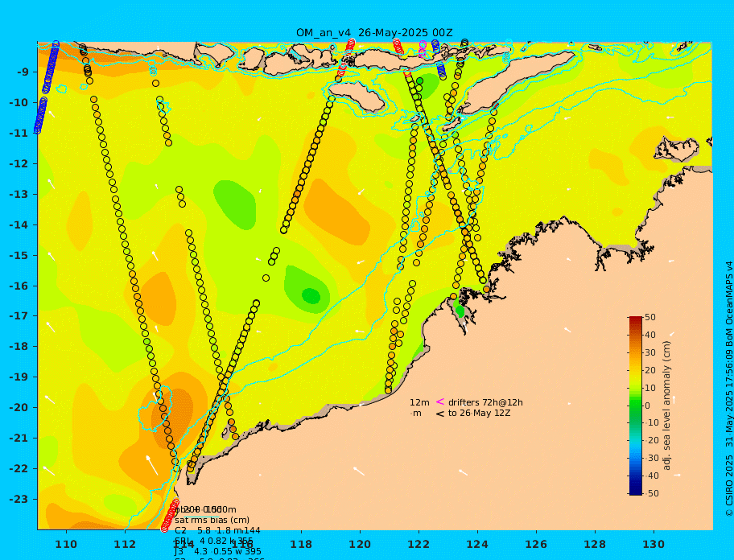
Task: Click the '-10' latitude axis label
Action: (19, 102)
